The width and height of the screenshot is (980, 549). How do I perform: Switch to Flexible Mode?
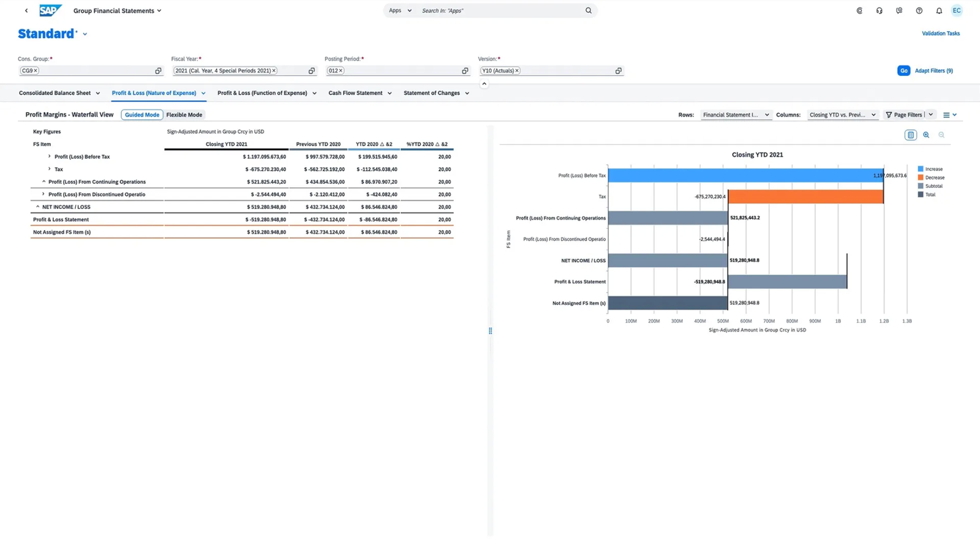pyautogui.click(x=184, y=114)
